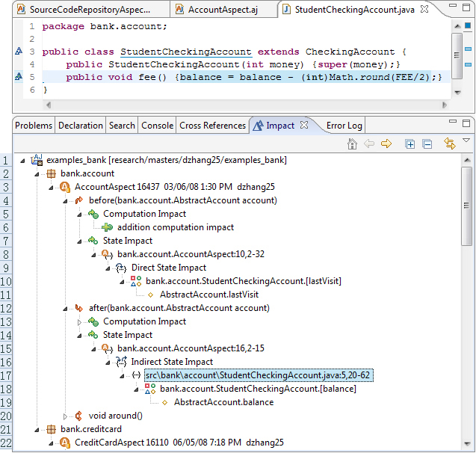The image size is (476, 453).
Task: Click the AccountAspect:10,2-32 icon
Action: [x=107, y=254]
